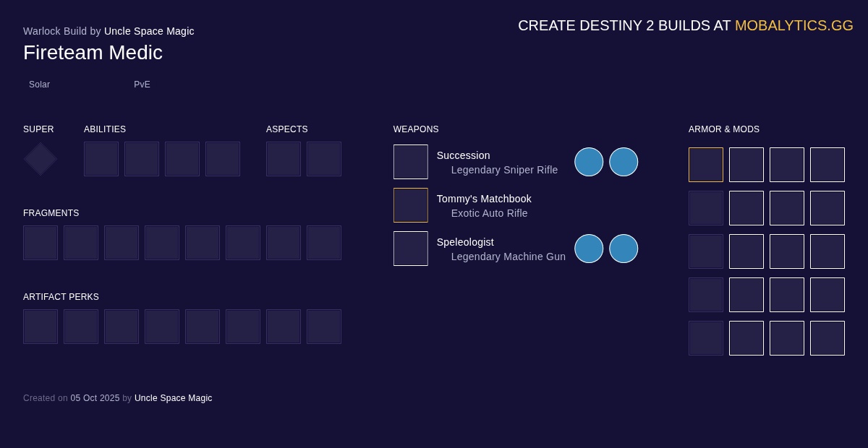Click Uncle Space Magic in the Created on footer

click(x=173, y=398)
